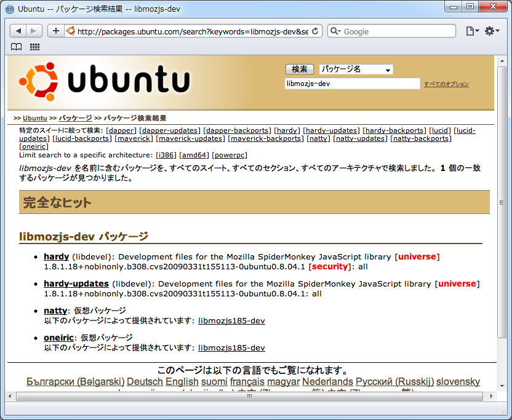Viewport: 512px width, 420px height.
Task: Open the settings gear menu
Action: click(x=492, y=31)
